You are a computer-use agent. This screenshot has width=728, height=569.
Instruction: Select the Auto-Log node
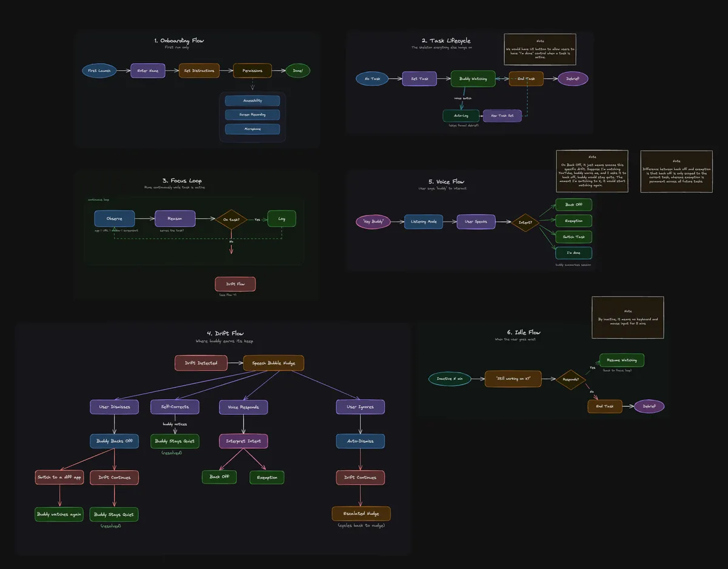point(461,115)
